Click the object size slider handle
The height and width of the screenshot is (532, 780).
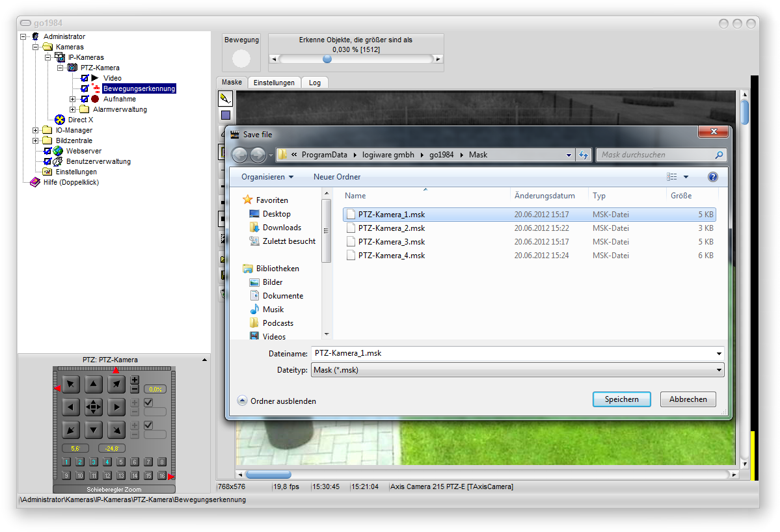click(327, 59)
